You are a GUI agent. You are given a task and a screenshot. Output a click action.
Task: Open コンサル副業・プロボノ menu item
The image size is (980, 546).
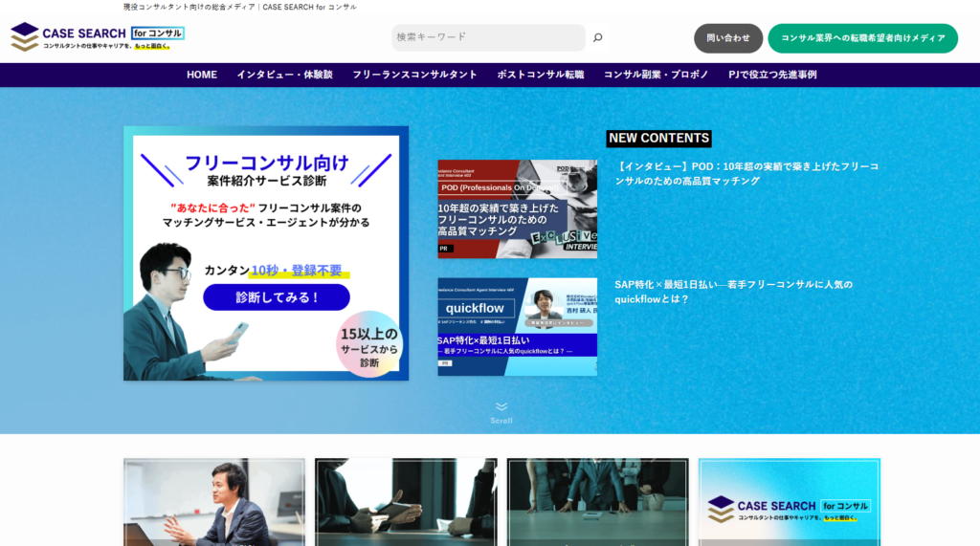point(656,75)
